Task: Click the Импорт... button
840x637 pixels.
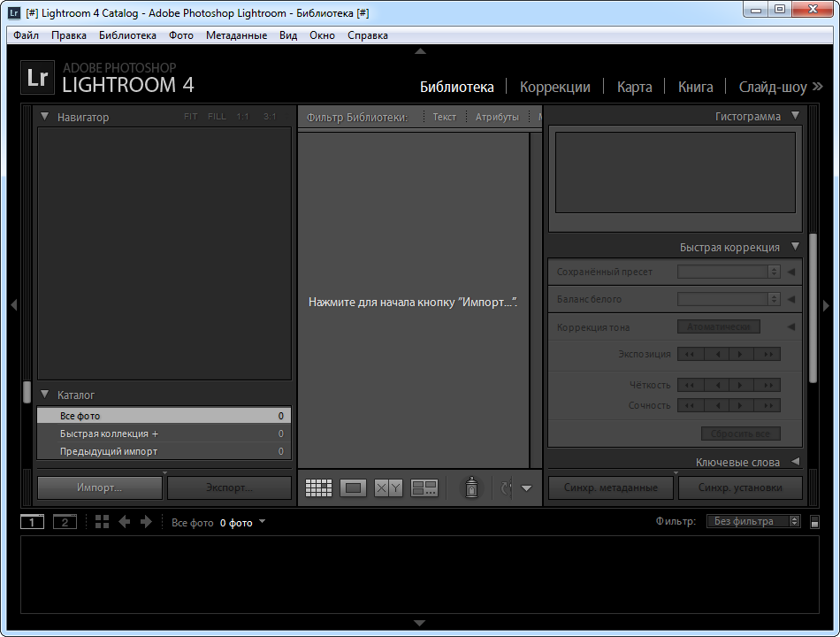Action: [100, 488]
